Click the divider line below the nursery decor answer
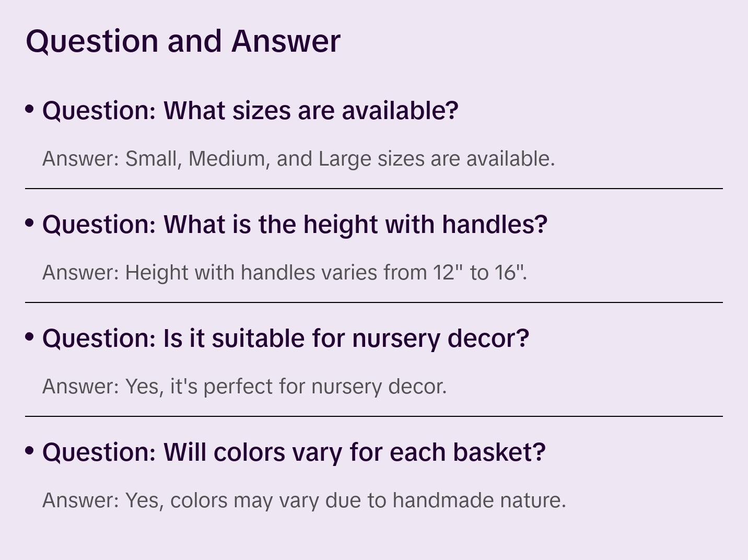Image resolution: width=748 pixels, height=560 pixels. tap(374, 416)
